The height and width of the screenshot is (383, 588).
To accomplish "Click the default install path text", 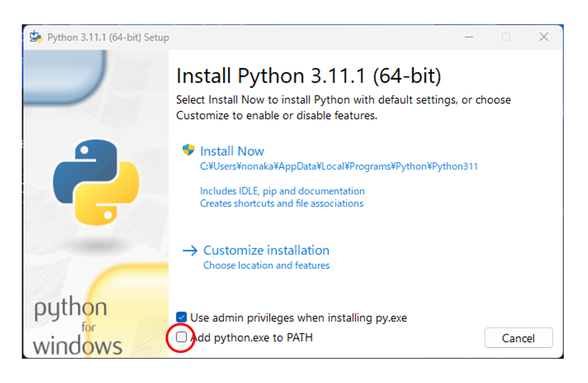I will pyautogui.click(x=339, y=166).
